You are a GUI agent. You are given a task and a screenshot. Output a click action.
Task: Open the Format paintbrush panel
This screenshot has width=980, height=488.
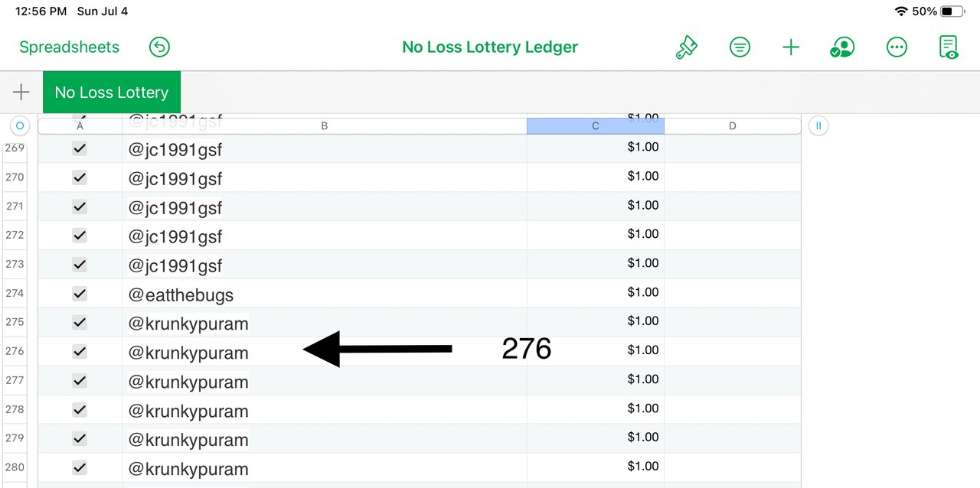(686, 47)
